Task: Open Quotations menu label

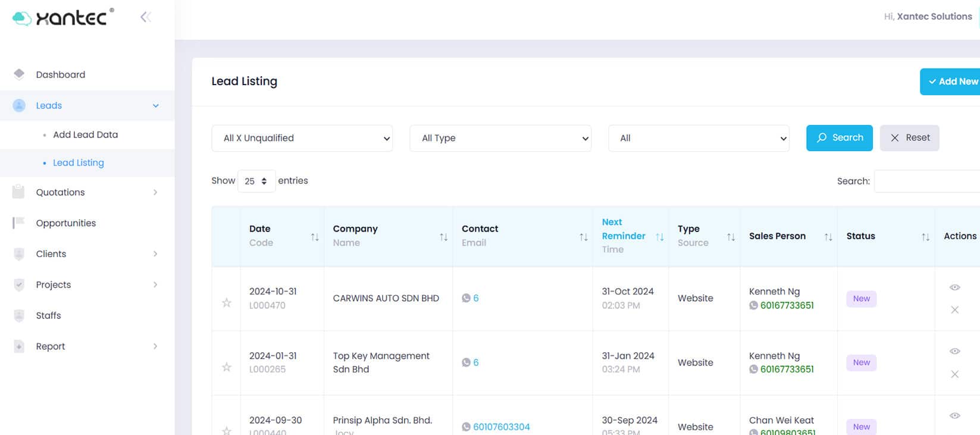Action: coord(60,192)
